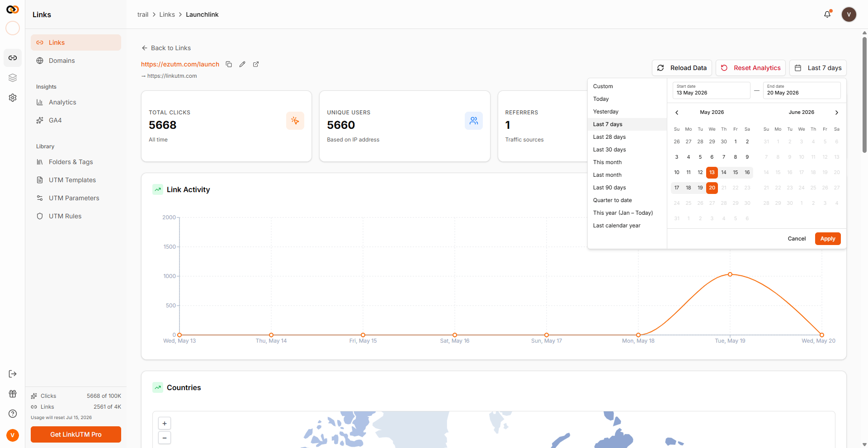This screenshot has height=448, width=868.
Task: Click the Countries trend icon
Action: [158, 387]
